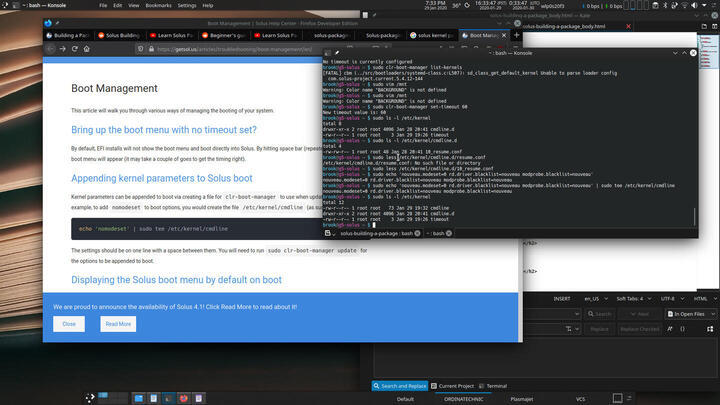Open Displaying the Solus boot menu link
The image size is (720, 405).
click(176, 280)
